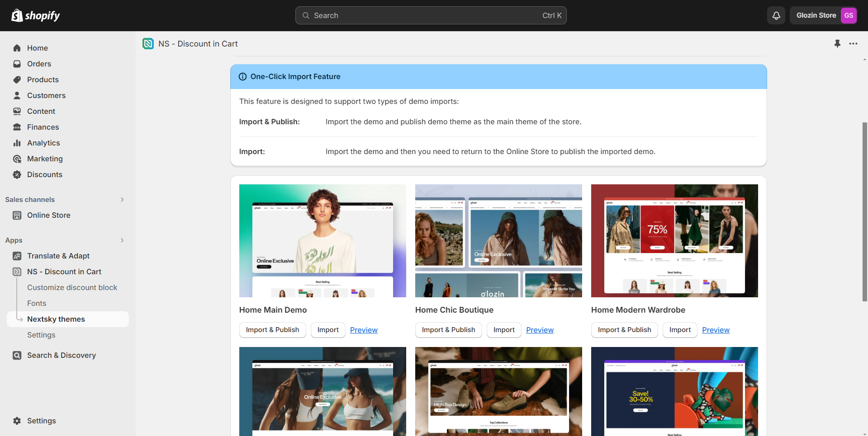868x436 pixels.
Task: Click the One-Click Import Feature heading
Action: [295, 77]
